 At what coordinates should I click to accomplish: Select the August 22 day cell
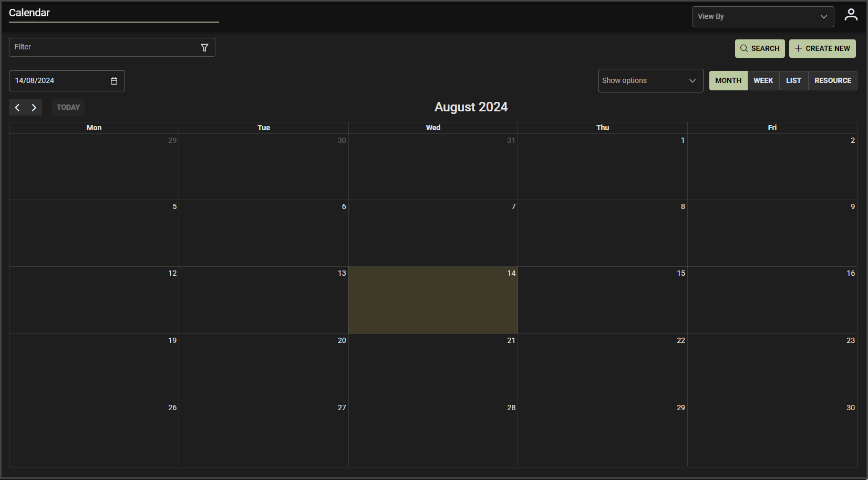(x=602, y=368)
